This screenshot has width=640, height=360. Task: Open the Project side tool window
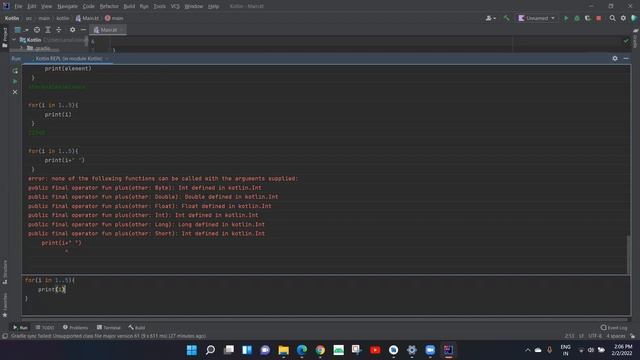[4, 38]
